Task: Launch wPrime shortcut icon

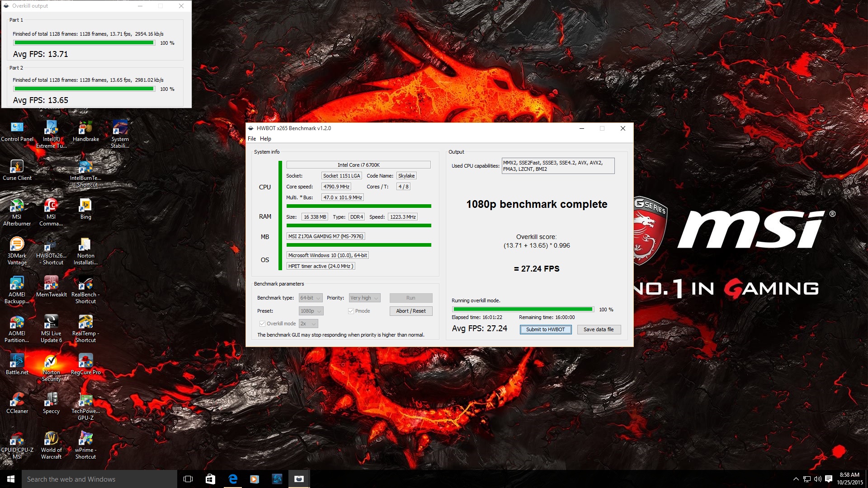Action: pos(85,445)
